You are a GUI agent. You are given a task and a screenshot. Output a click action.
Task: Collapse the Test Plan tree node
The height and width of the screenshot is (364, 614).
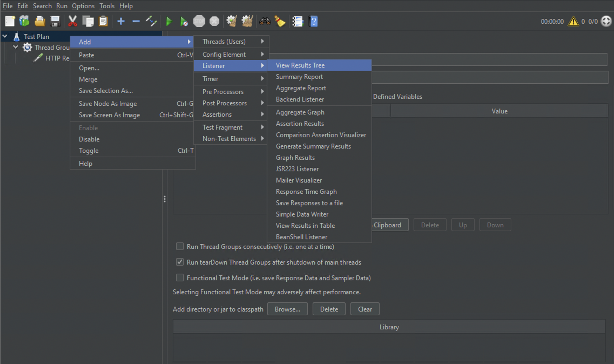pos(5,36)
